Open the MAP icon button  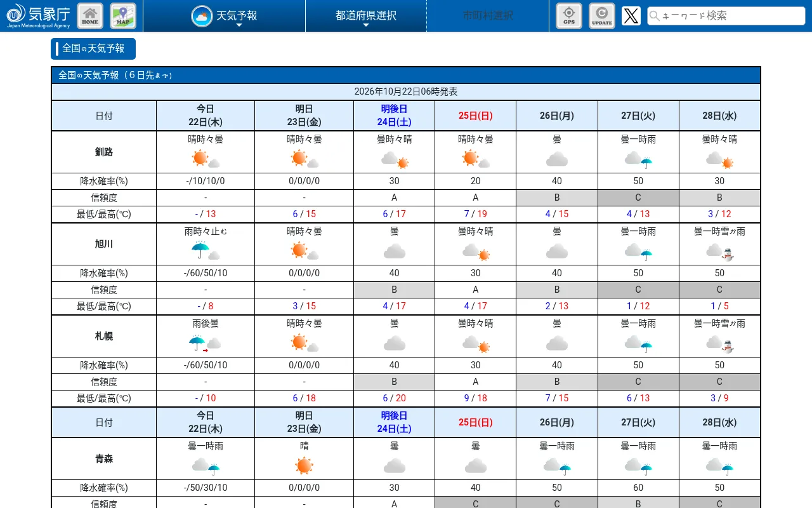(123, 16)
